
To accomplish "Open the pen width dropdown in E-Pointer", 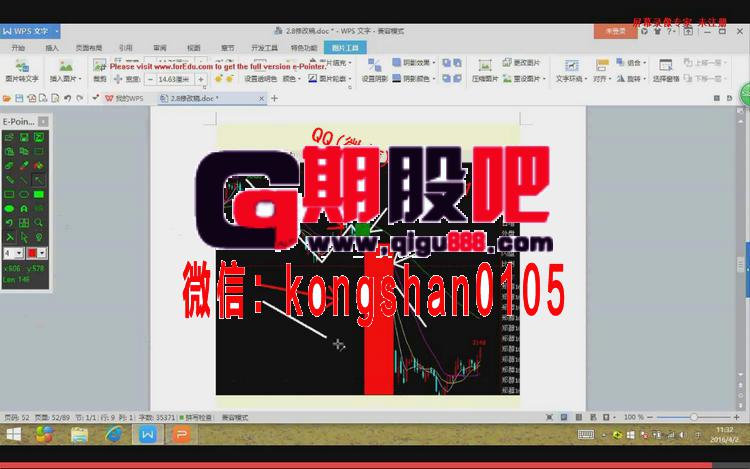I will (19, 253).
